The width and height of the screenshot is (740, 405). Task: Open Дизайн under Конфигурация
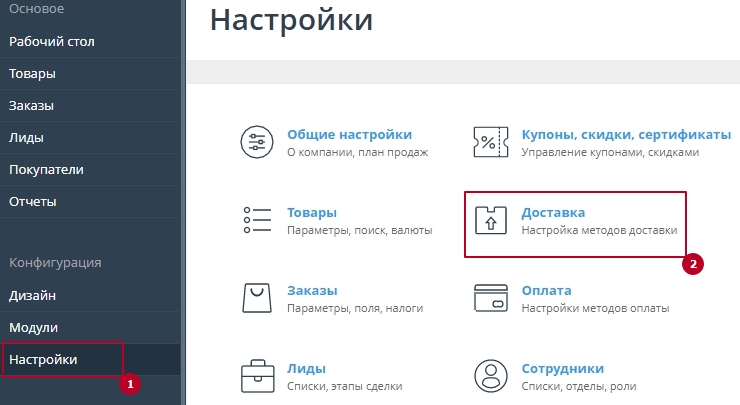[32, 296]
